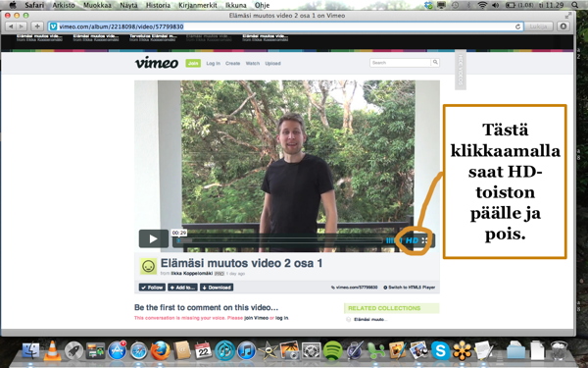The image size is (588, 368).
Task: Click the Vimeo logo
Action: point(157,63)
